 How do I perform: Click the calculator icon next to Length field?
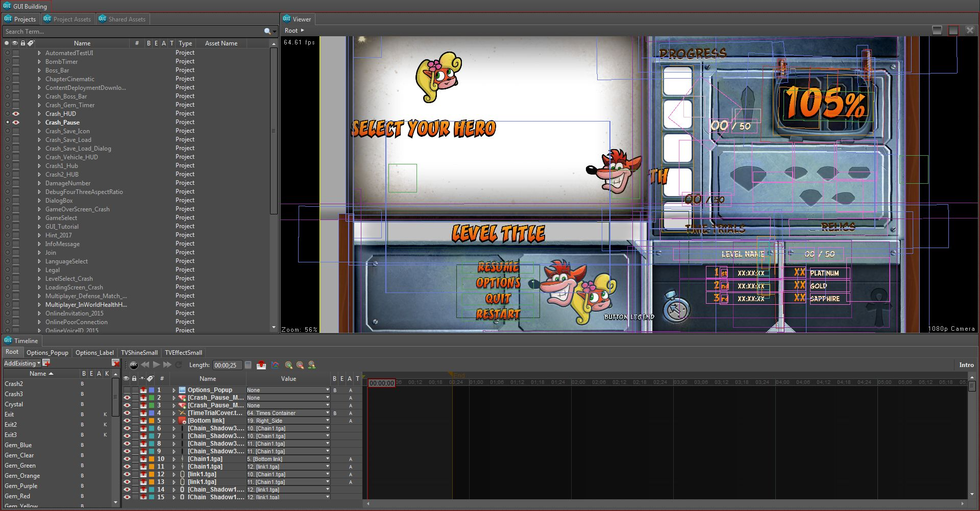click(x=248, y=365)
